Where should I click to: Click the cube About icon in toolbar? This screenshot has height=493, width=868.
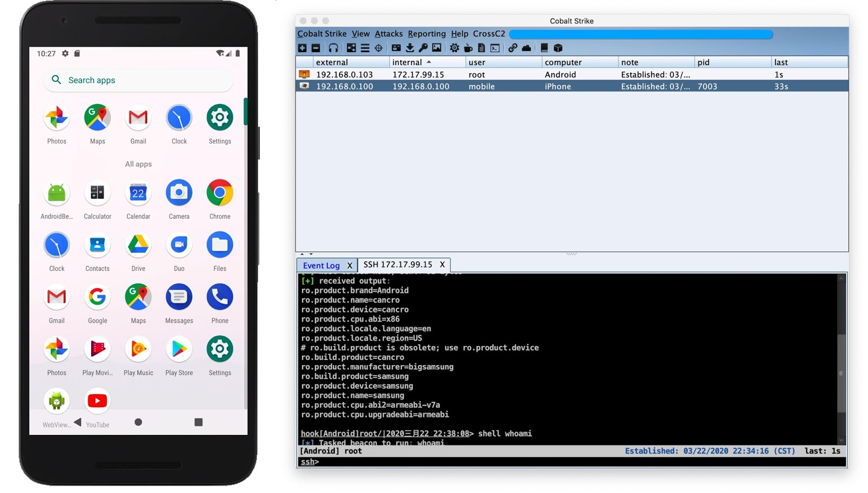[x=558, y=48]
